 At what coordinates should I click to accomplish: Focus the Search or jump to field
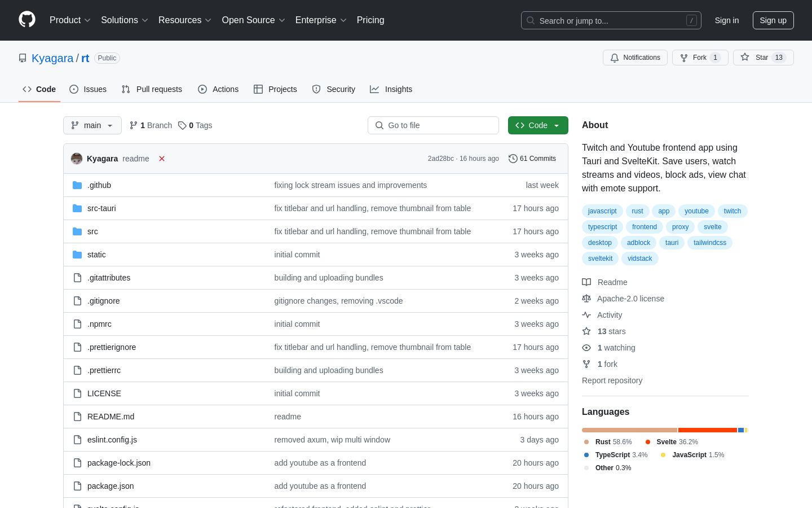(x=611, y=20)
